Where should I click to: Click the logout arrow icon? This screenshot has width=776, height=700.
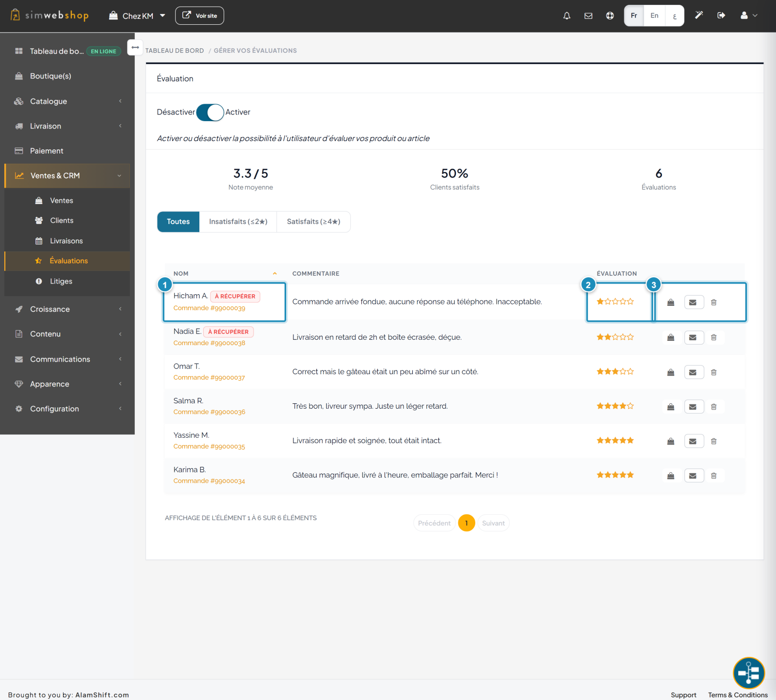pyautogui.click(x=721, y=16)
